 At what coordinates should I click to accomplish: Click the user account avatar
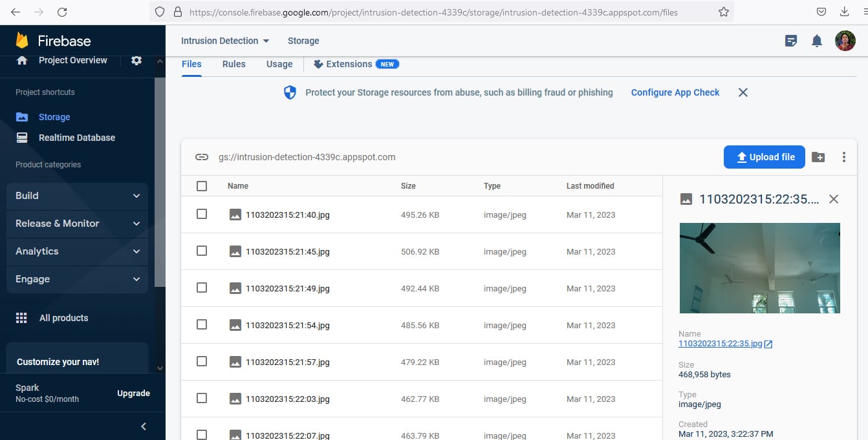(845, 41)
